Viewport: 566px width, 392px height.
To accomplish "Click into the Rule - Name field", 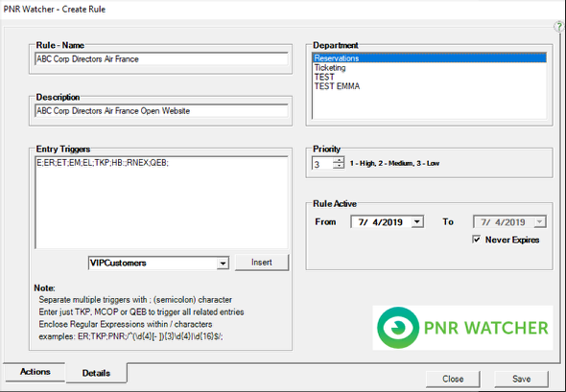I will pos(161,59).
